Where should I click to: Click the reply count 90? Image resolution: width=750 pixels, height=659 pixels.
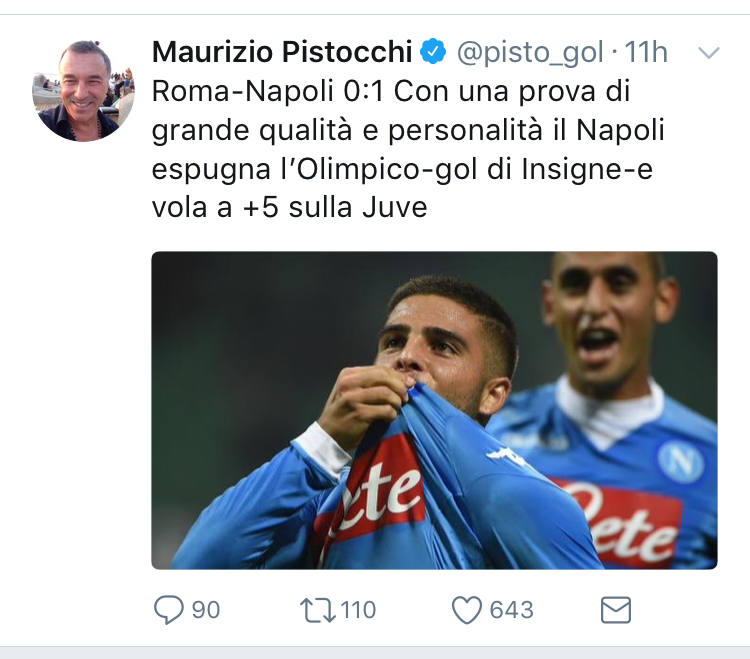coord(205,609)
